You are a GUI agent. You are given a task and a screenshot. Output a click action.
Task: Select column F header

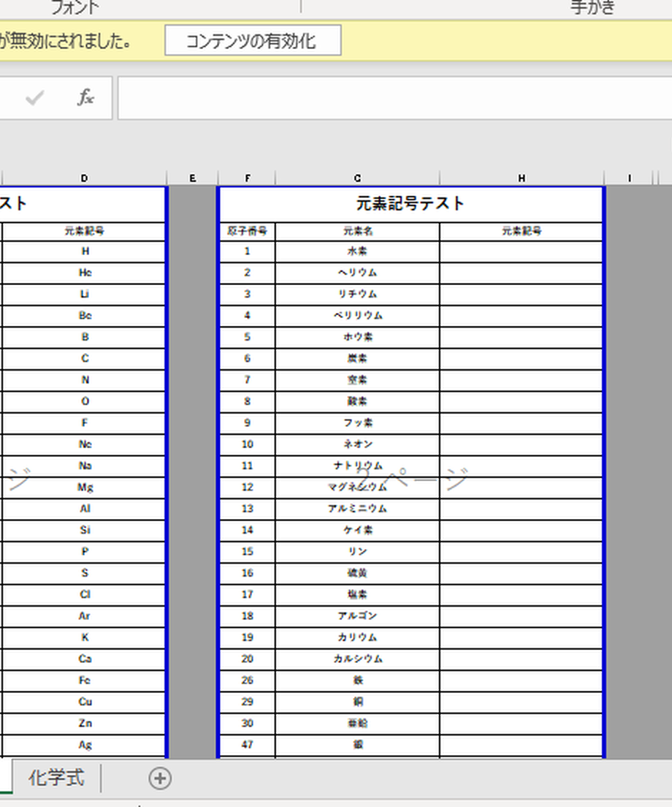[x=248, y=178]
